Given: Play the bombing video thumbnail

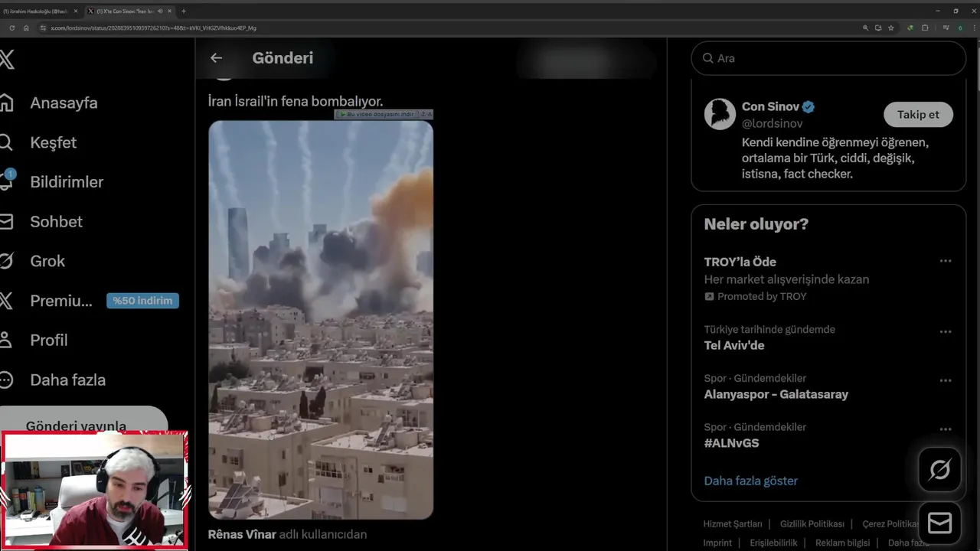Looking at the screenshot, I should tap(321, 320).
